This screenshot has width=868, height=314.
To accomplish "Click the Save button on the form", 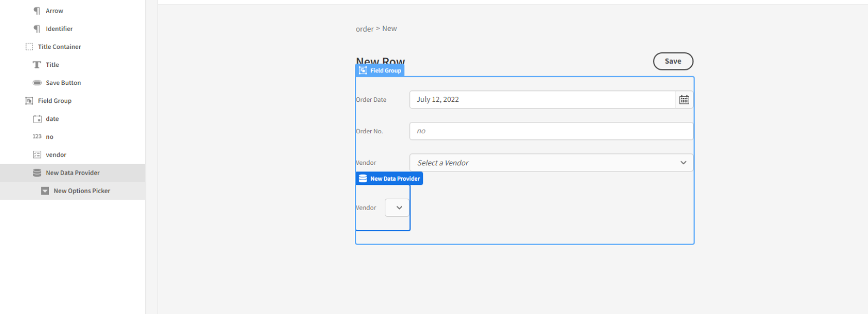I will (x=673, y=61).
